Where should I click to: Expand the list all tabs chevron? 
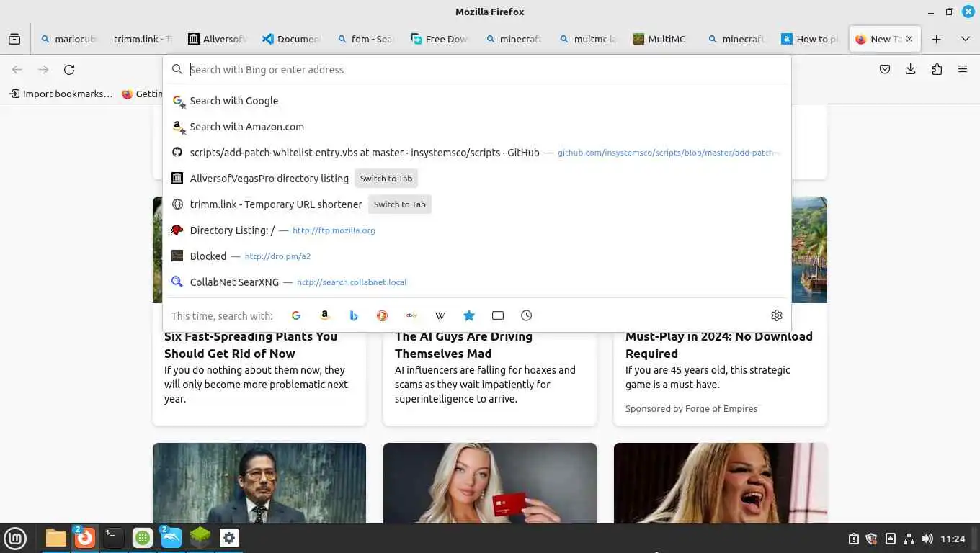point(966,39)
